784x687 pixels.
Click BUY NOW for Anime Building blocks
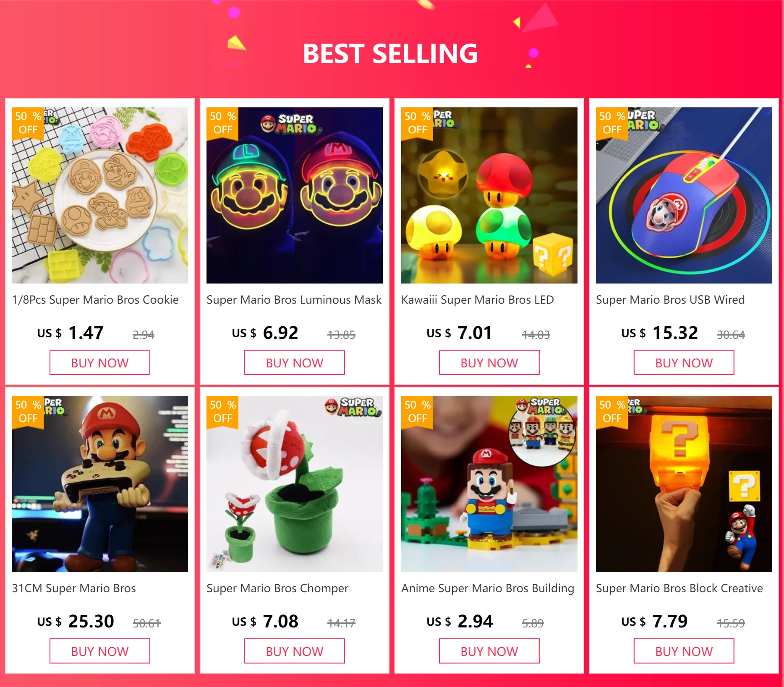coord(489,651)
